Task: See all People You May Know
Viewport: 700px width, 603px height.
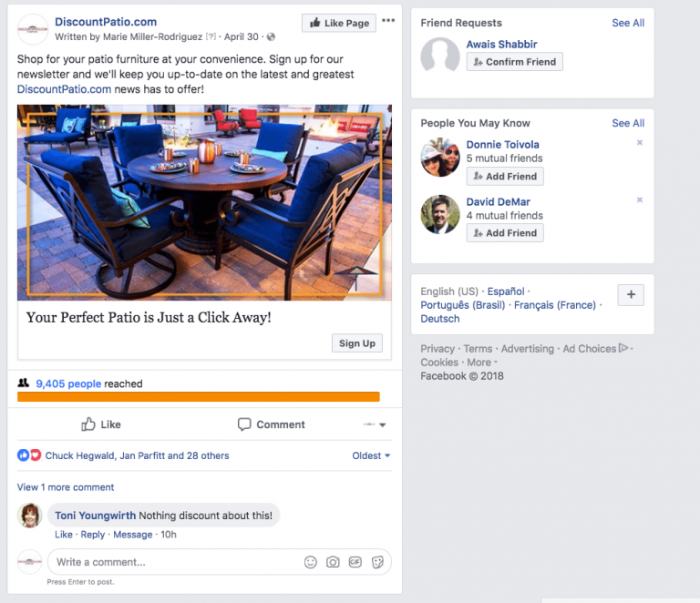Action: coord(628,123)
